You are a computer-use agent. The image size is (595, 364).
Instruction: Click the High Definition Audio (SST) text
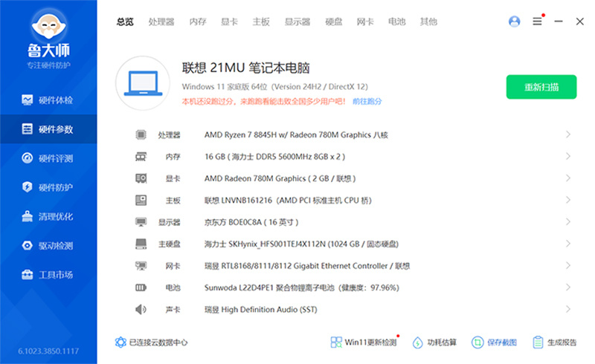[x=260, y=309]
